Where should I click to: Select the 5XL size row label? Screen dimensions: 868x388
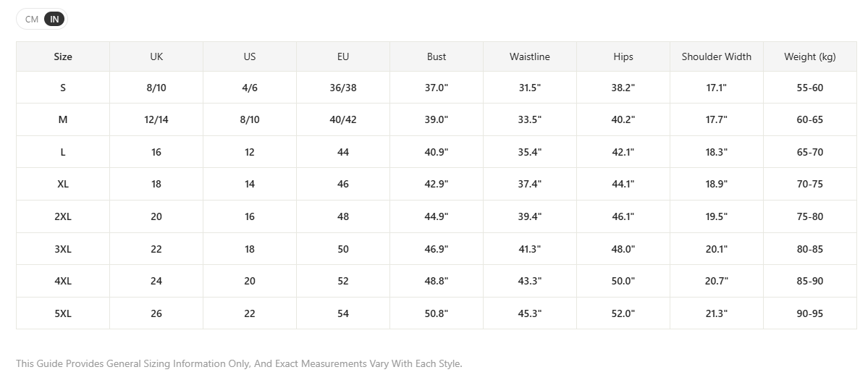point(62,313)
